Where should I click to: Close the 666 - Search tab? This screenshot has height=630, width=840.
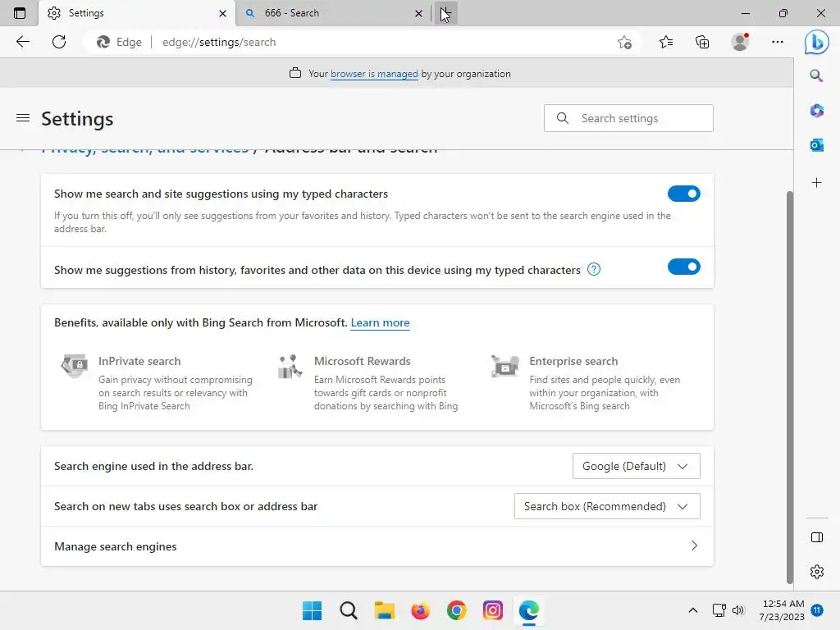pos(418,13)
